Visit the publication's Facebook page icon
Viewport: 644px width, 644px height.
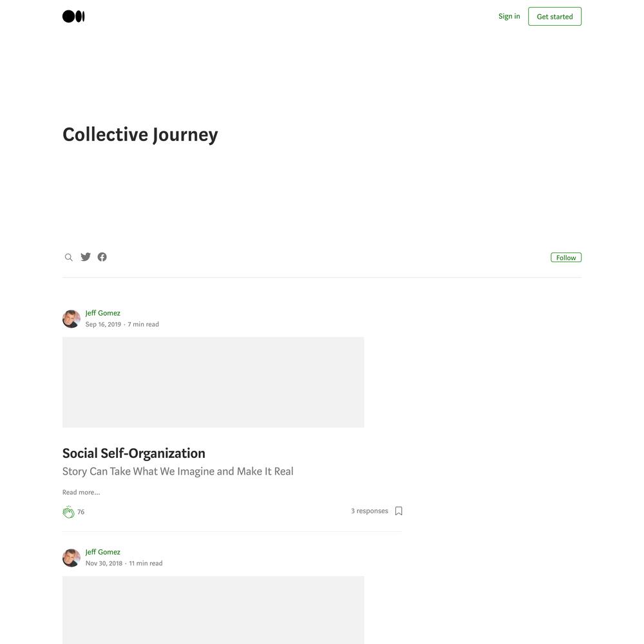pos(102,257)
